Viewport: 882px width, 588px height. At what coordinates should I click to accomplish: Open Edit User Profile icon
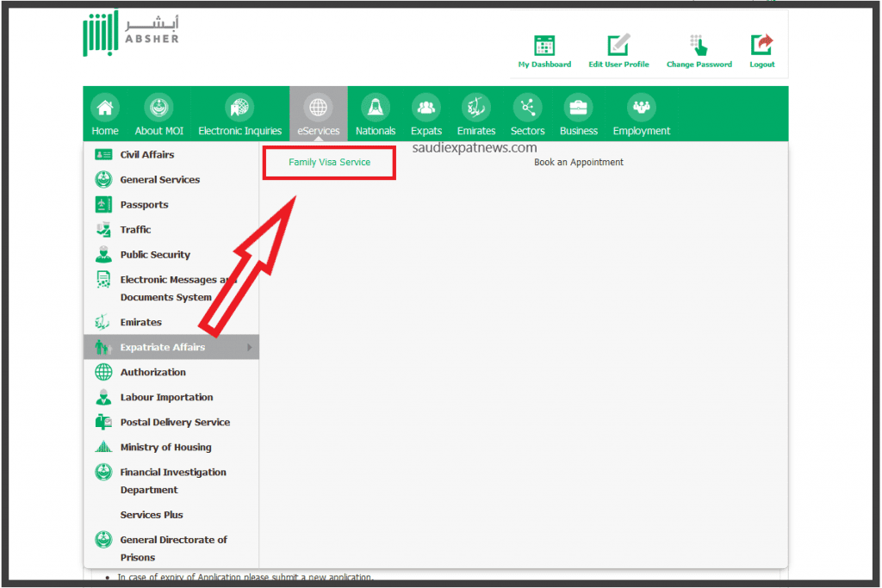(618, 46)
